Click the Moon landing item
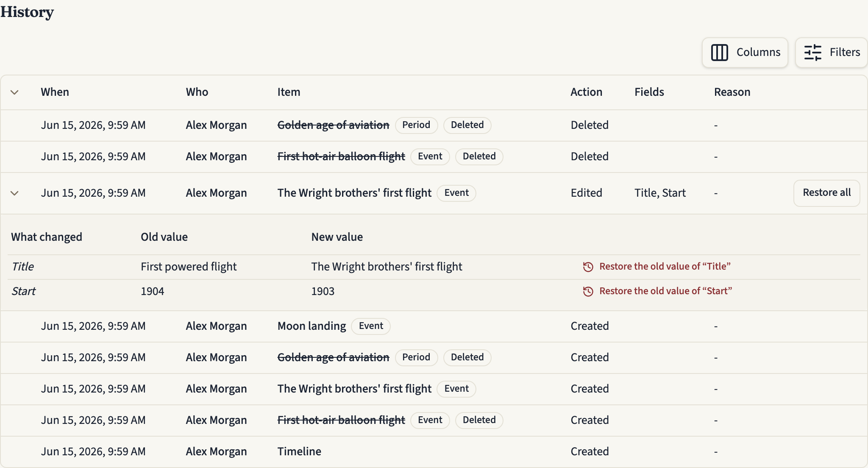868x468 pixels. click(312, 326)
